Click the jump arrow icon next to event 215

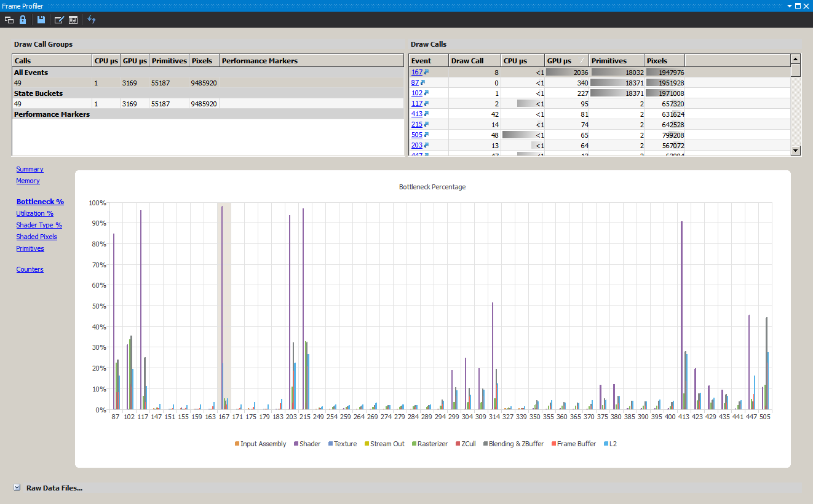[426, 124]
